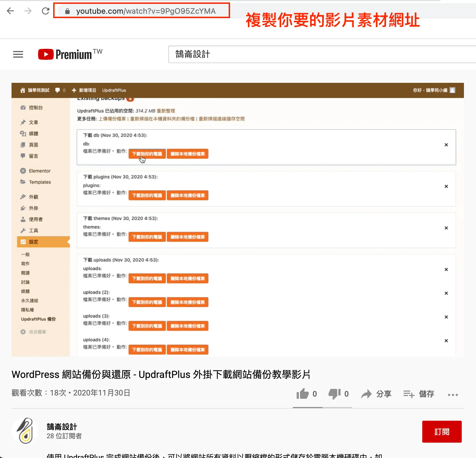The height and width of the screenshot is (458, 476).
Task: Click the orange link beside 314.2 MB
Action: click(166, 111)
